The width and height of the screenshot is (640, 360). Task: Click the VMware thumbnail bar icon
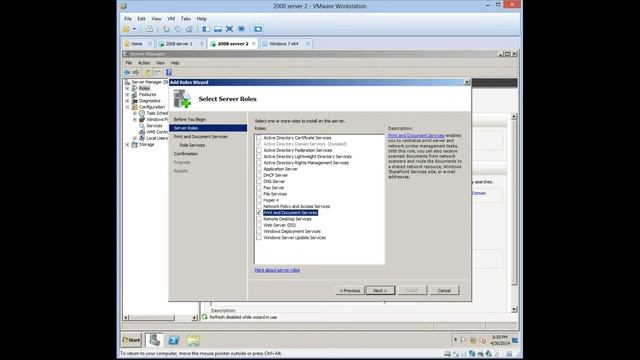pyautogui.click(x=218, y=29)
